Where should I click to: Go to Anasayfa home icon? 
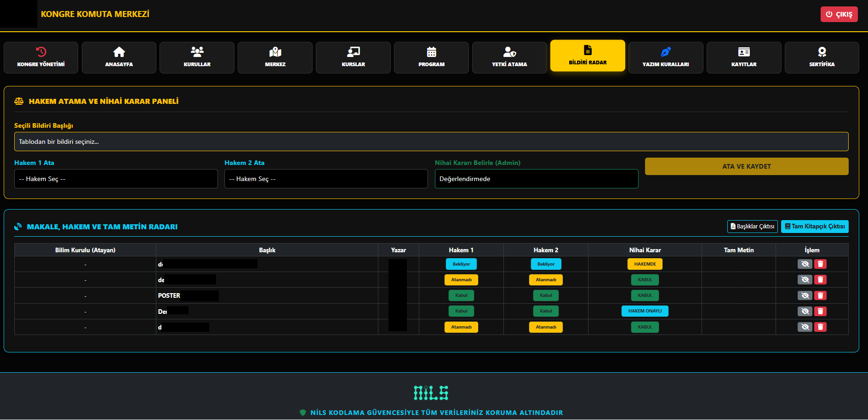[119, 57]
